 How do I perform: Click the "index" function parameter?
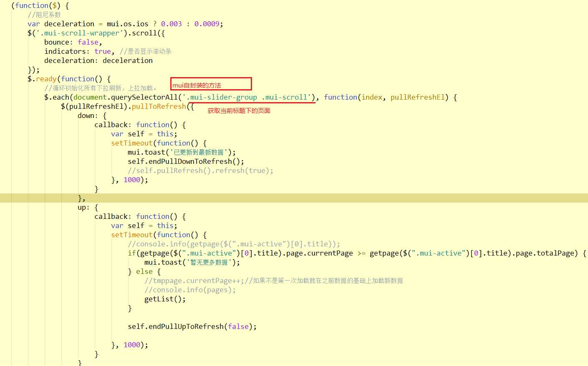(372, 97)
